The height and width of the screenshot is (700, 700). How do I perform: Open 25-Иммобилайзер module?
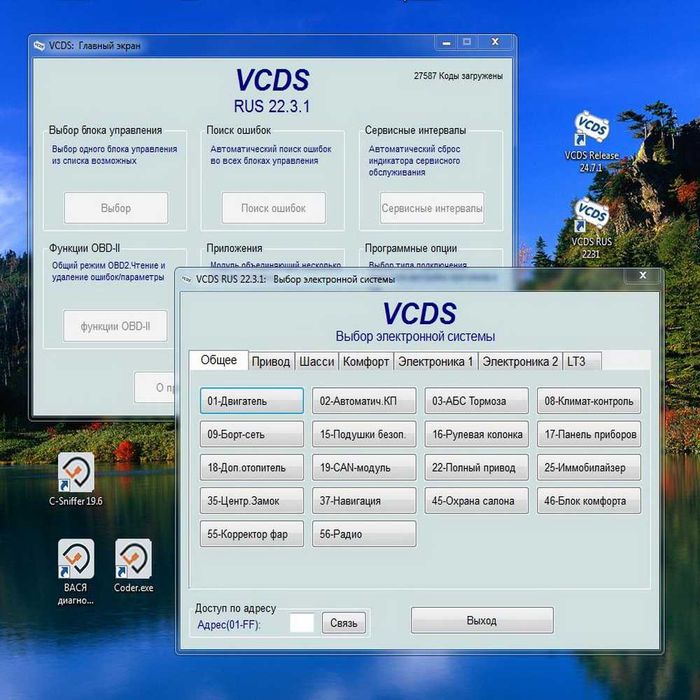(589, 467)
